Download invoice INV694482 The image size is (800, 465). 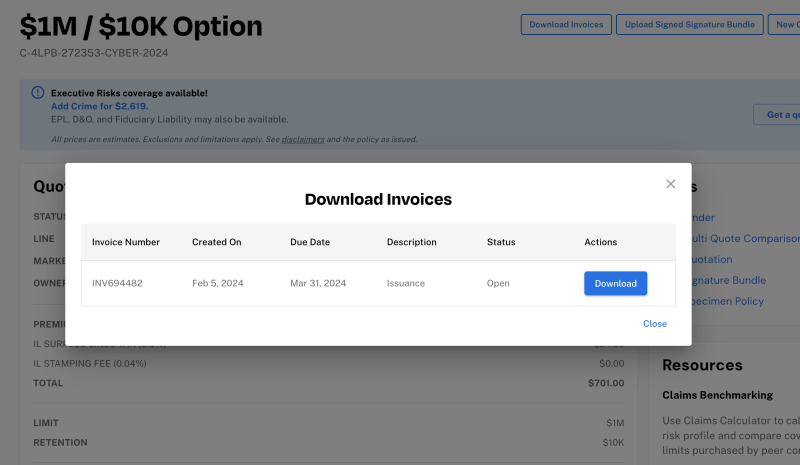(x=615, y=283)
